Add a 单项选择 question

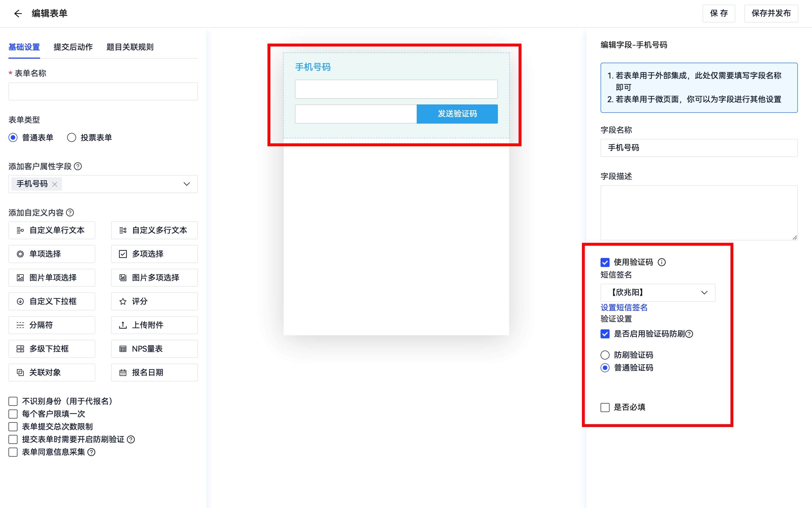click(52, 254)
